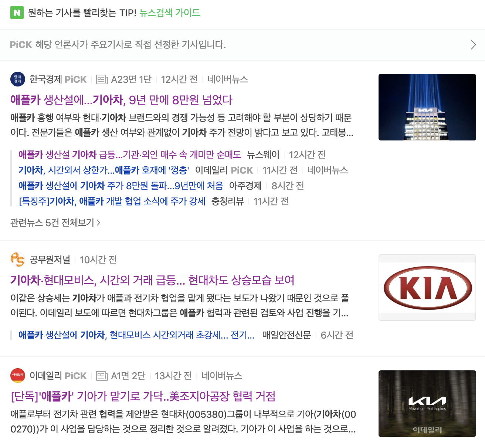The height and width of the screenshot is (448, 485).
Task: Open headline 기아차·현대모비스, 시간외 거래 급등
Action: pos(152,280)
